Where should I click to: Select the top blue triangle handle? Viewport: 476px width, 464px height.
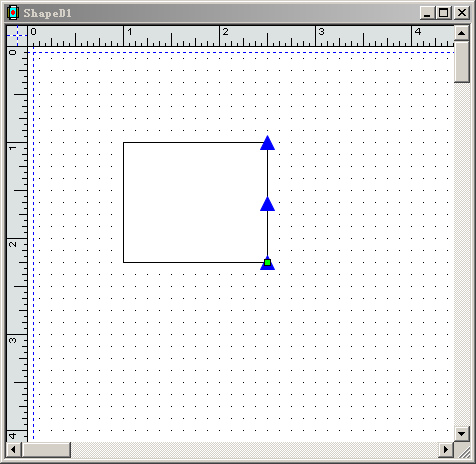pos(267,143)
